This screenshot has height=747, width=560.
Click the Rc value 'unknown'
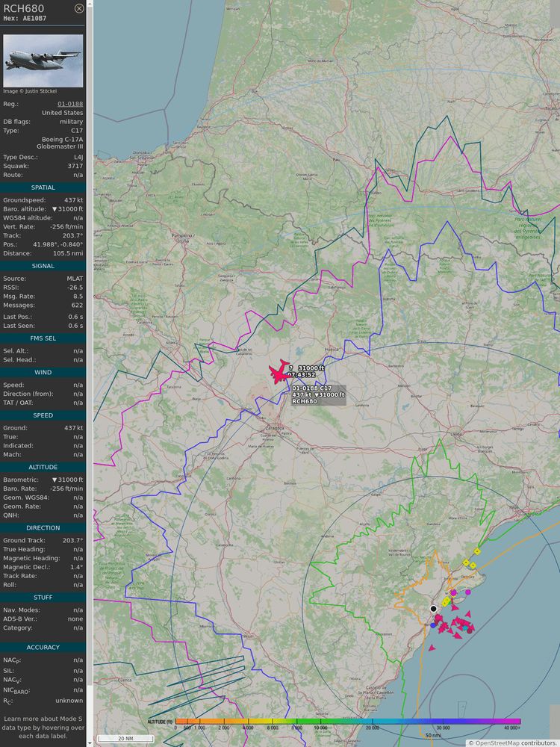[x=69, y=701]
